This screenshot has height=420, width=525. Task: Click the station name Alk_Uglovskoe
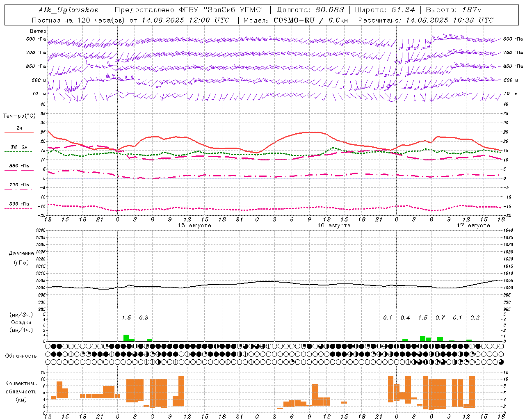pyautogui.click(x=68, y=10)
